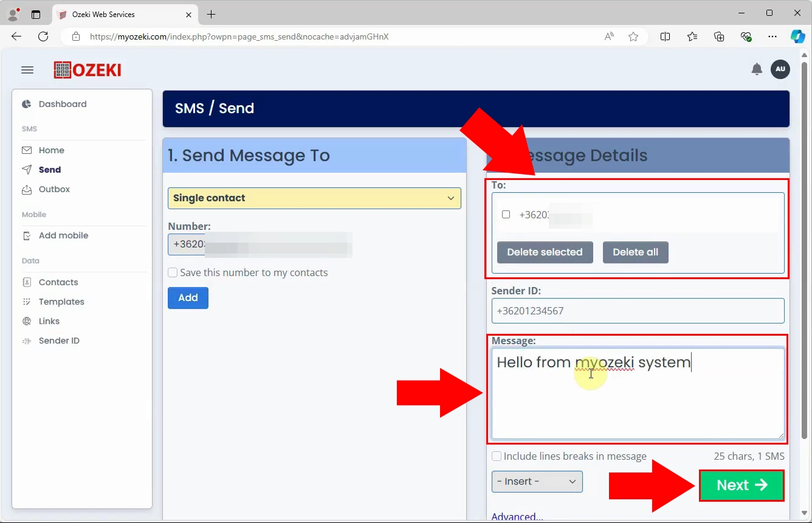812x523 pixels.
Task: Click the Sender ID input field
Action: click(638, 311)
